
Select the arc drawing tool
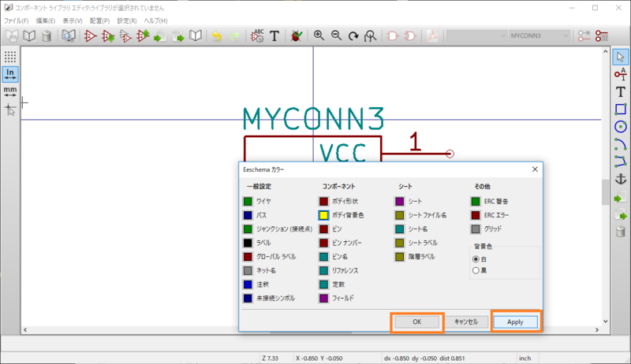(x=620, y=144)
